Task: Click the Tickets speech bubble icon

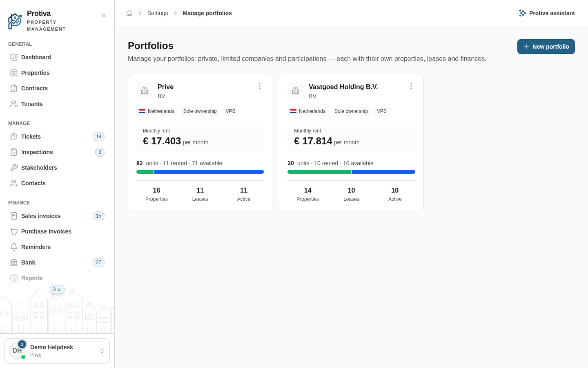Action: click(14, 137)
